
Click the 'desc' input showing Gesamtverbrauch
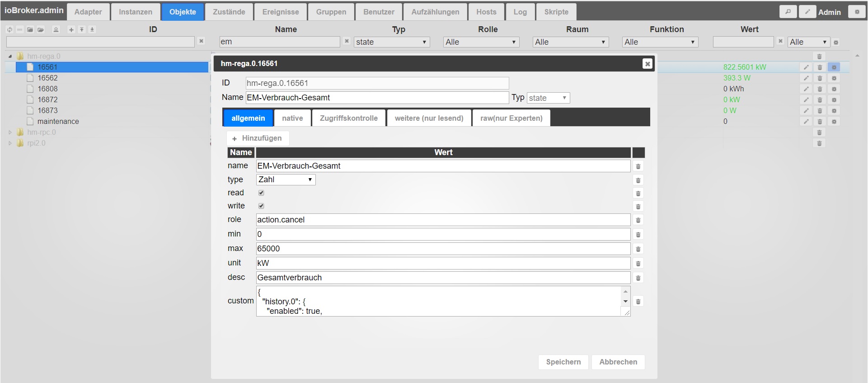tap(443, 278)
